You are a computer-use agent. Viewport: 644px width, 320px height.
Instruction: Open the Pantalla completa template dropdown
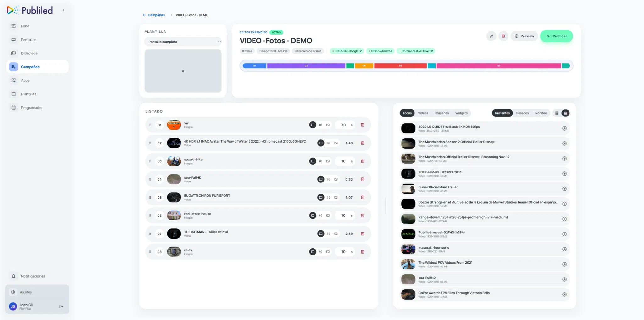click(183, 42)
